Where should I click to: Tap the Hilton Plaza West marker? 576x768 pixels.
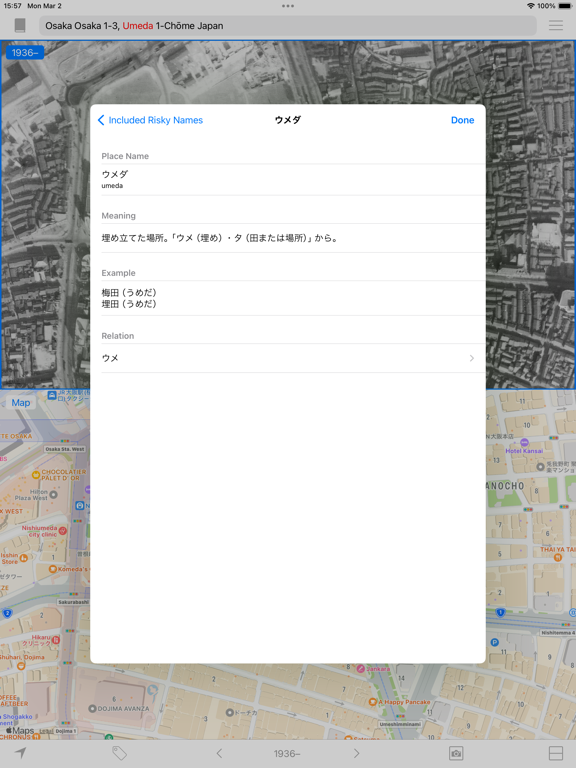[53, 495]
